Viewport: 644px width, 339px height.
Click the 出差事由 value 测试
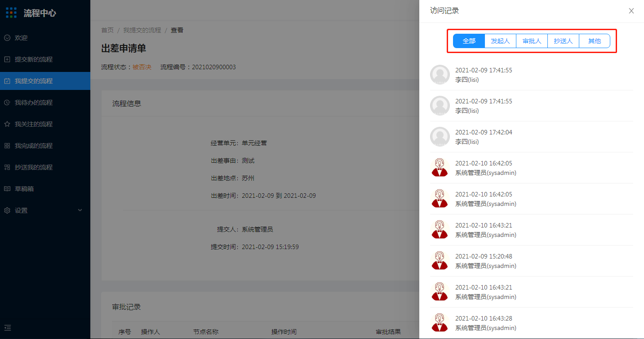coord(248,161)
